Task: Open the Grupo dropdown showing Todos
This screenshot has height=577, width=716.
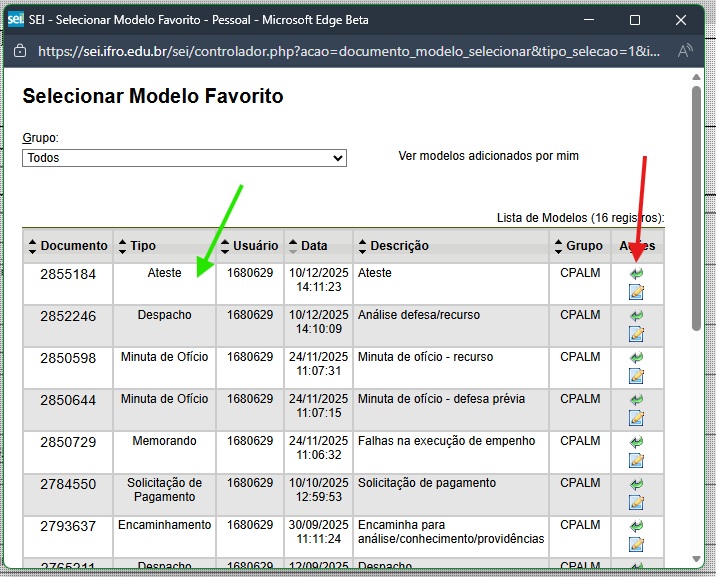Action: (184, 158)
